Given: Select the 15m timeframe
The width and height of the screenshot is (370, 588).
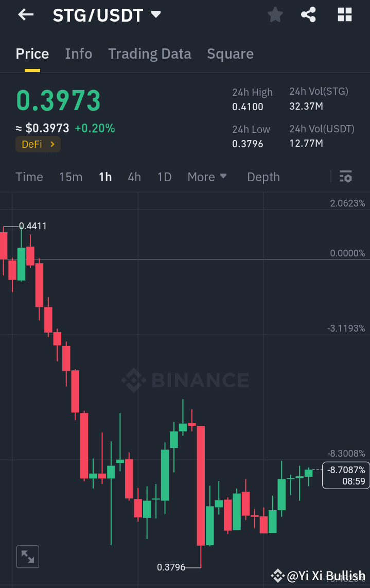Looking at the screenshot, I should [x=71, y=177].
